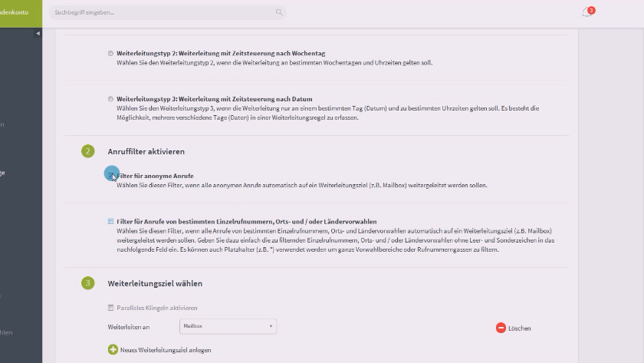Select Weiterleitungstyp 3 radio button

[x=111, y=99]
